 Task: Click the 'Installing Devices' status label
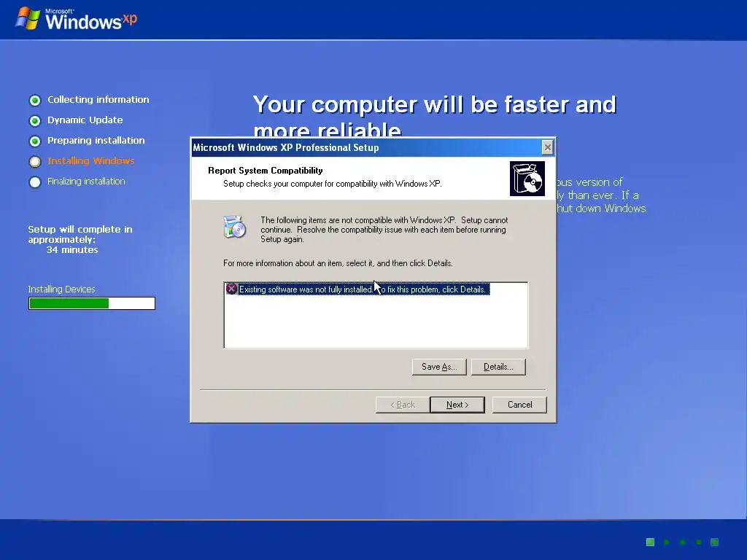(x=61, y=289)
